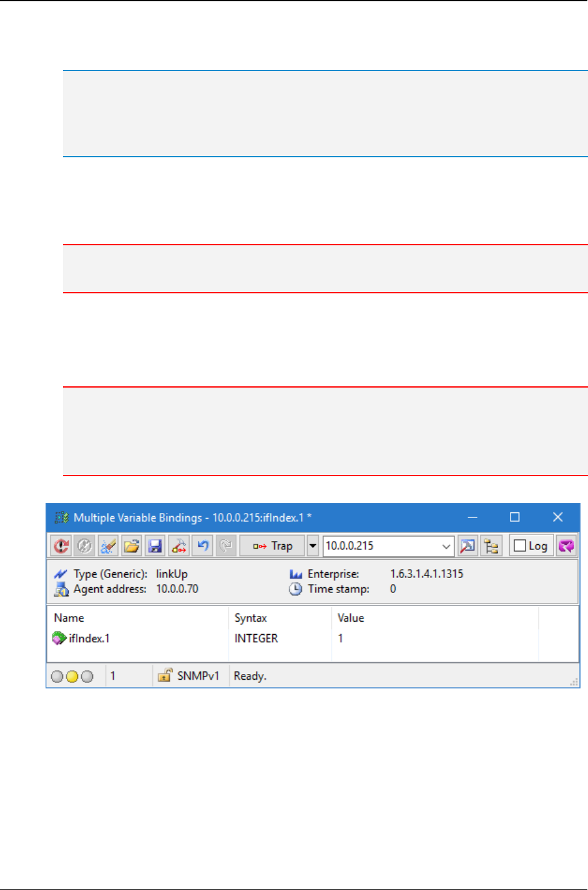This screenshot has height=890, width=588.
Task: Click the Enterprise OID 1.6.3.1.4.1.1315
Action: pyautogui.click(x=427, y=574)
